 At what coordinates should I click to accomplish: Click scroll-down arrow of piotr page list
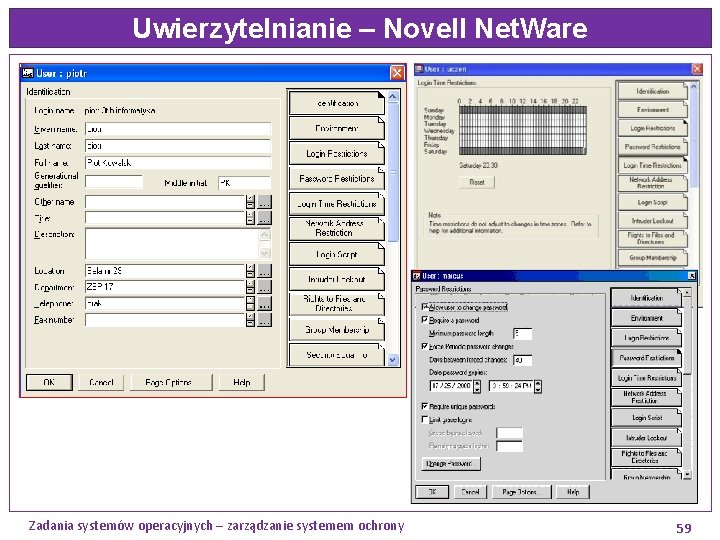pyautogui.click(x=393, y=360)
